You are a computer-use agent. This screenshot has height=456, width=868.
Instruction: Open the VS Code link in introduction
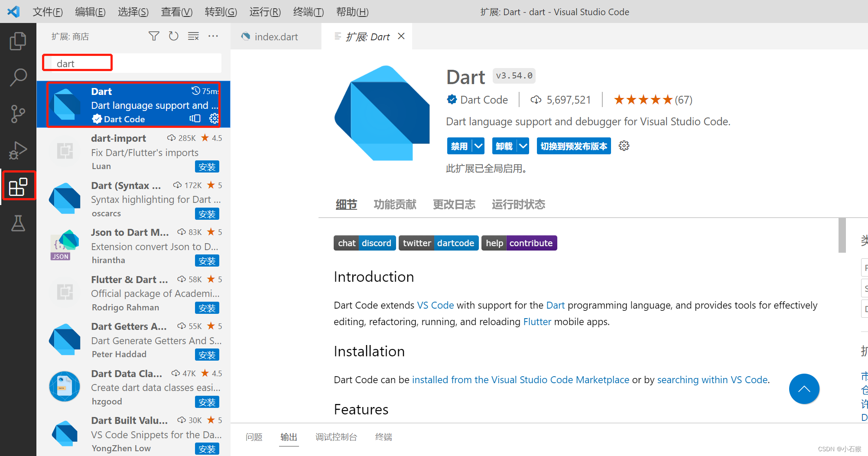click(x=436, y=305)
